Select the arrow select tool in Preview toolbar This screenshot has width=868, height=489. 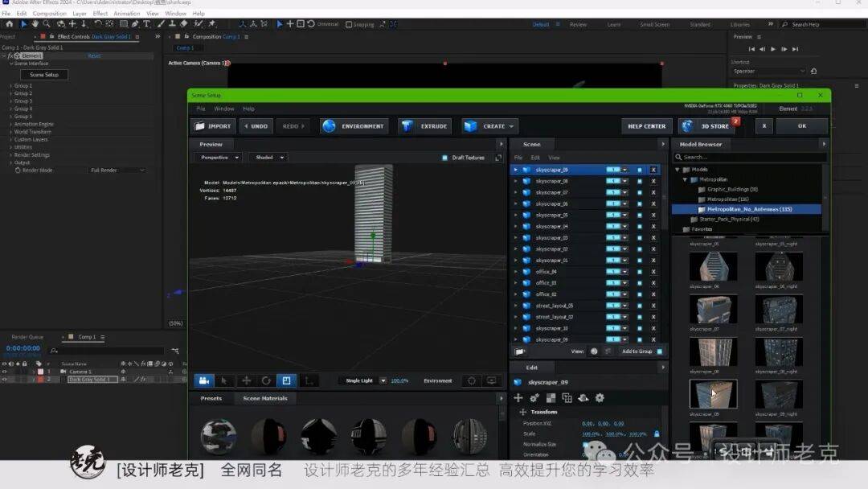[x=224, y=381]
